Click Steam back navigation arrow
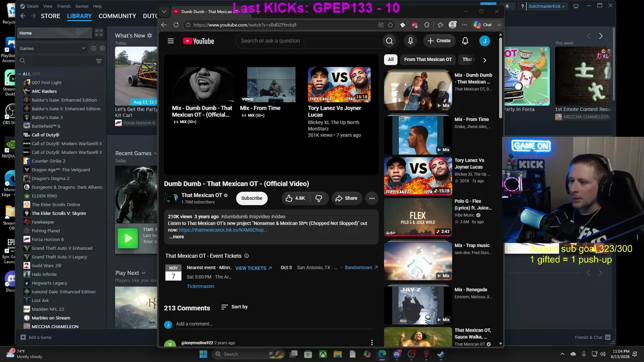The width and height of the screenshot is (644, 362). (23, 16)
